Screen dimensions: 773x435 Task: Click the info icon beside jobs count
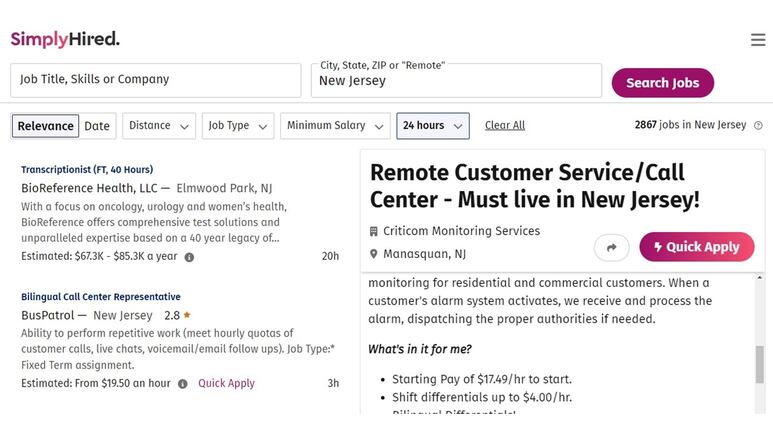pyautogui.click(x=758, y=125)
